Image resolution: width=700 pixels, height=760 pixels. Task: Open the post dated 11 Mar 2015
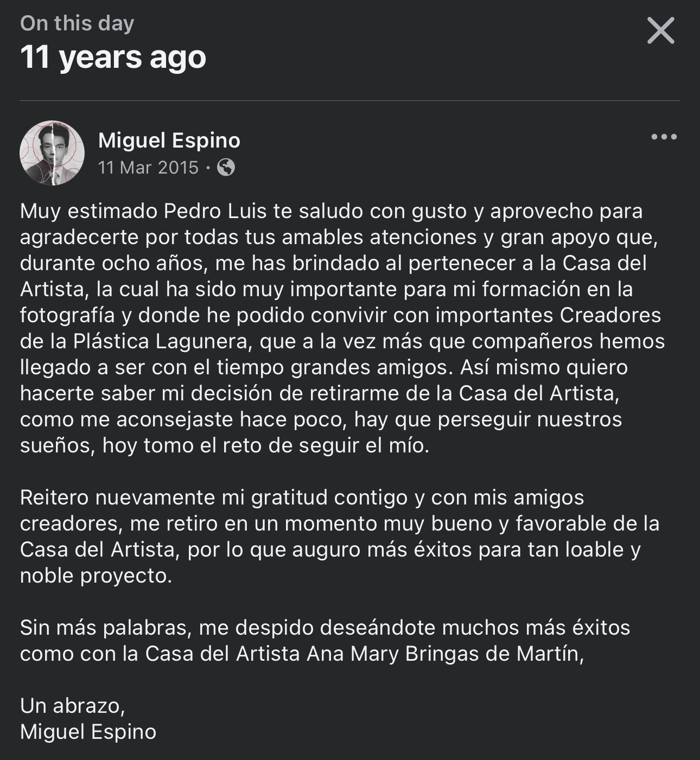(x=148, y=168)
